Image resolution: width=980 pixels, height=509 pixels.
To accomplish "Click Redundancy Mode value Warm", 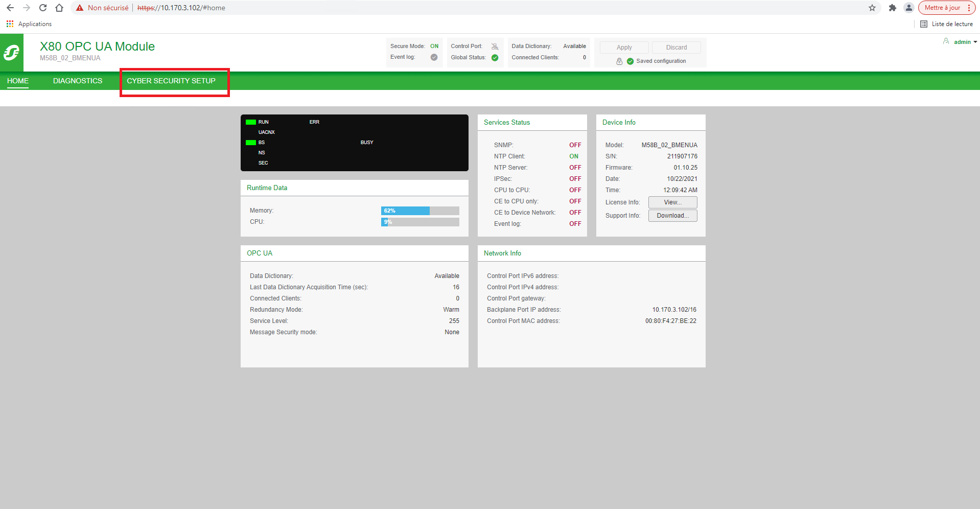I will tap(451, 310).
